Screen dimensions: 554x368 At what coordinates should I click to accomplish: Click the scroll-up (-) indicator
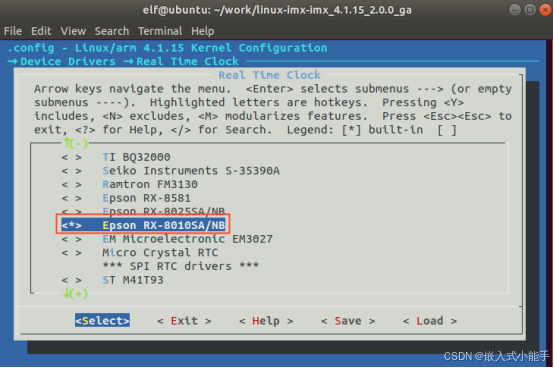pos(76,143)
